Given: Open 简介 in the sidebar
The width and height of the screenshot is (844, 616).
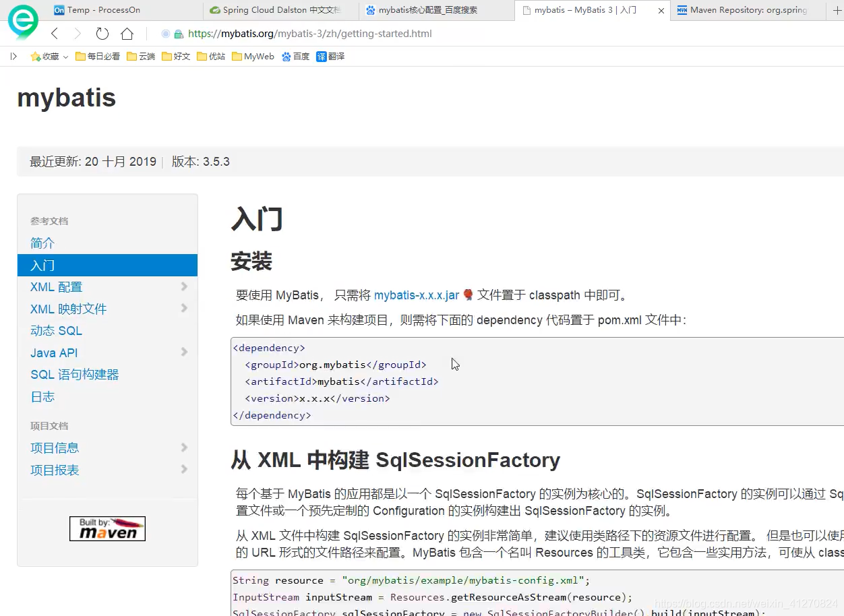Looking at the screenshot, I should 42,243.
